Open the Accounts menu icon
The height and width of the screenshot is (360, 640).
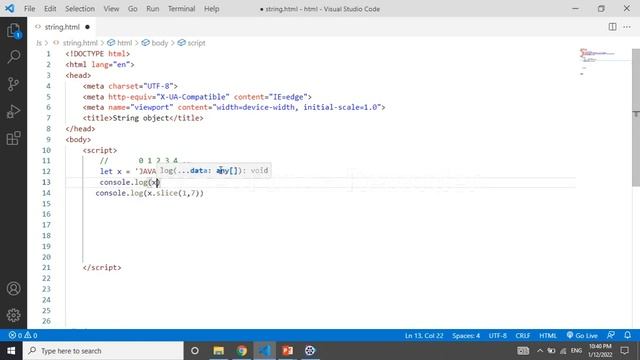(x=13, y=289)
